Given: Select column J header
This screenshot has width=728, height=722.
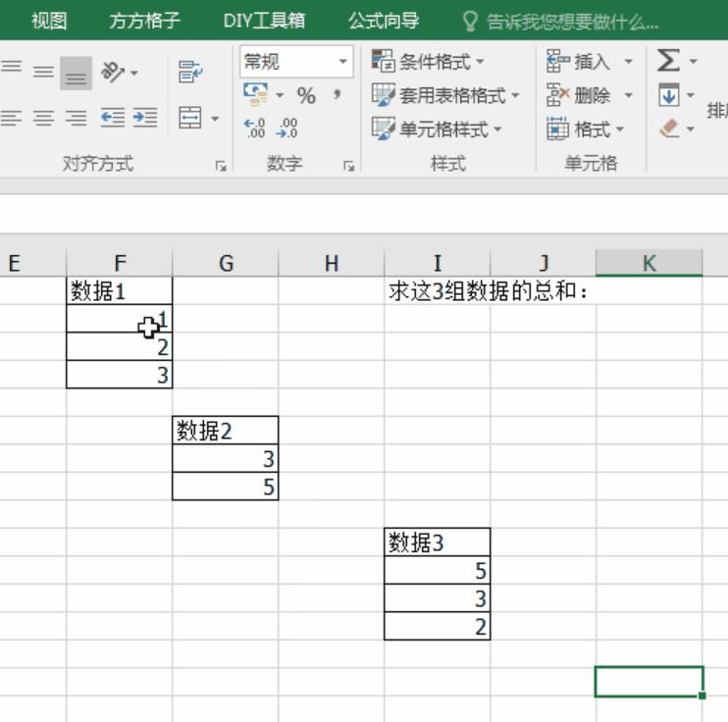Looking at the screenshot, I should coord(544,263).
